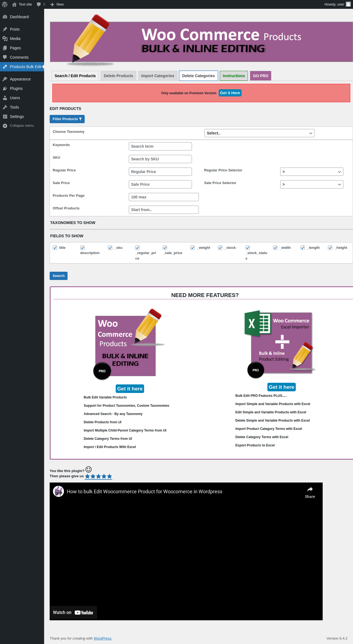Open the Instructions tab
Screen dimensions: 353x644
click(234, 76)
